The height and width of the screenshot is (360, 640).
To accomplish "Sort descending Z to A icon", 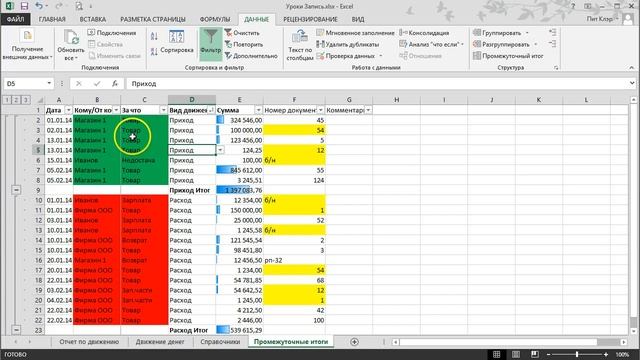I will tap(154, 52).
